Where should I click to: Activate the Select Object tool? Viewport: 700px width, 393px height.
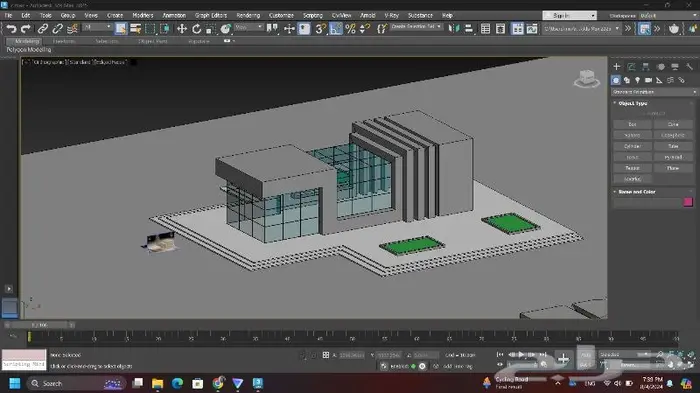pyautogui.click(x=121, y=29)
